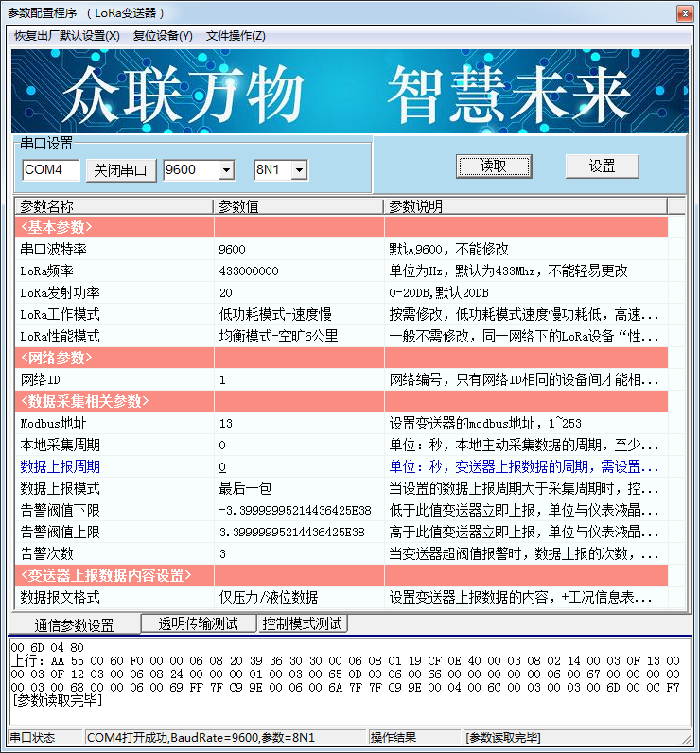Expand the 8N1 serial format dropdown
The width and height of the screenshot is (700, 753).
299,170
